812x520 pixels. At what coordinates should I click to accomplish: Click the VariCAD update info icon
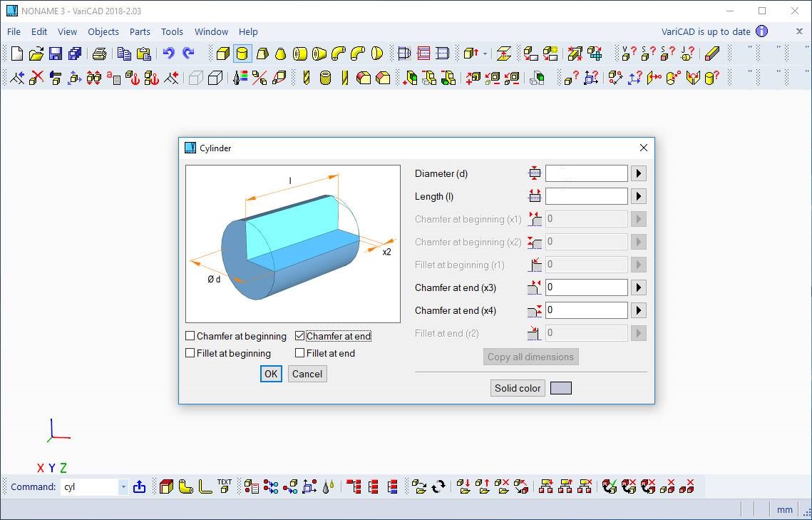tap(762, 31)
